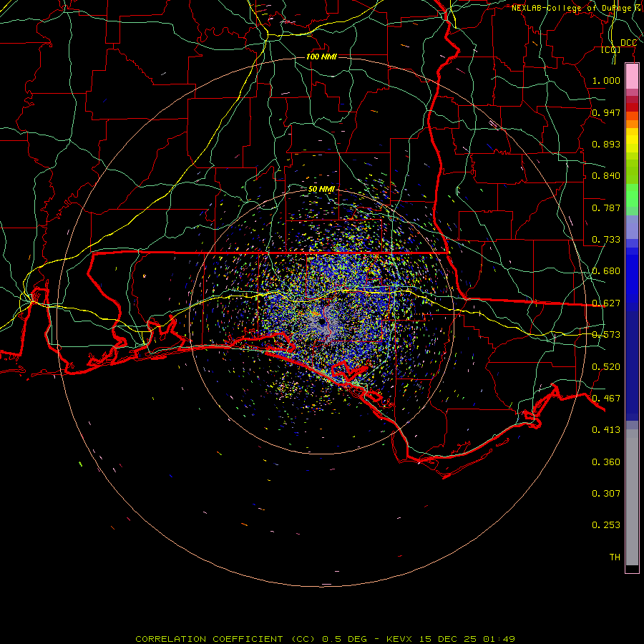Click the CORRELATION COEFFICIENT words in the caption
The width and height of the screenshot is (644, 644).
coord(209,639)
